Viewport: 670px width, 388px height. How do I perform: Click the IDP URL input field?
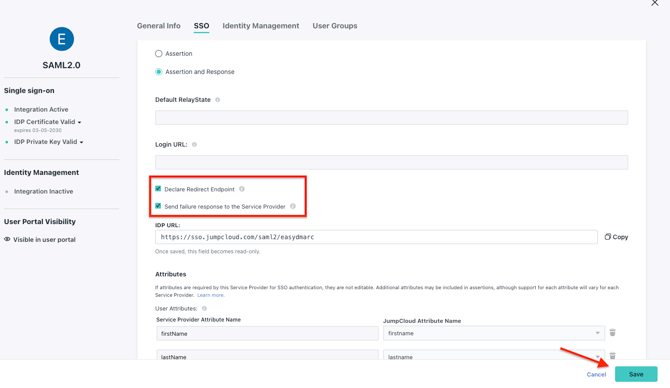tap(376, 237)
